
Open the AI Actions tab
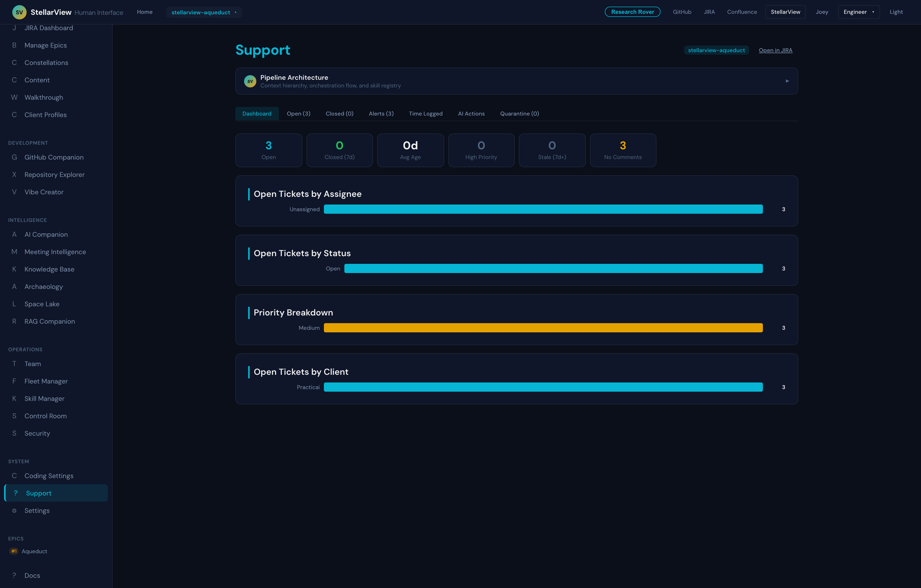click(x=471, y=114)
